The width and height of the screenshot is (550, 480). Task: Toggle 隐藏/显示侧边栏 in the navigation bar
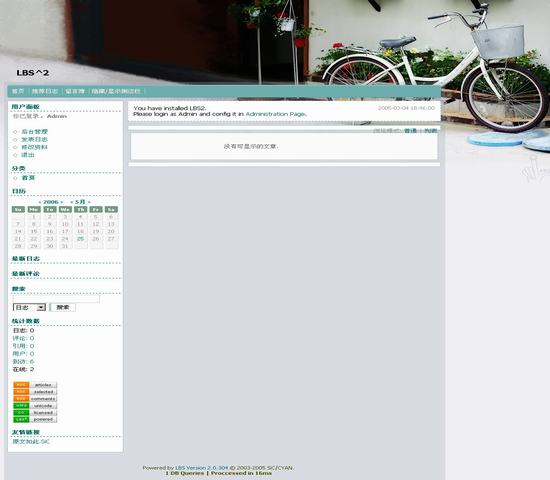tap(116, 91)
